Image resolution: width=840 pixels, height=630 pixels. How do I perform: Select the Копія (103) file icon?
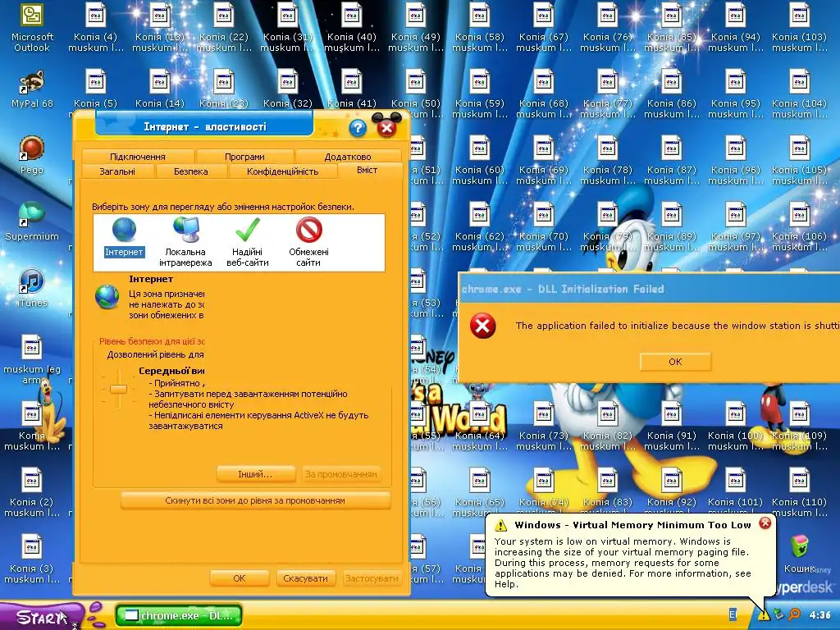(x=799, y=16)
